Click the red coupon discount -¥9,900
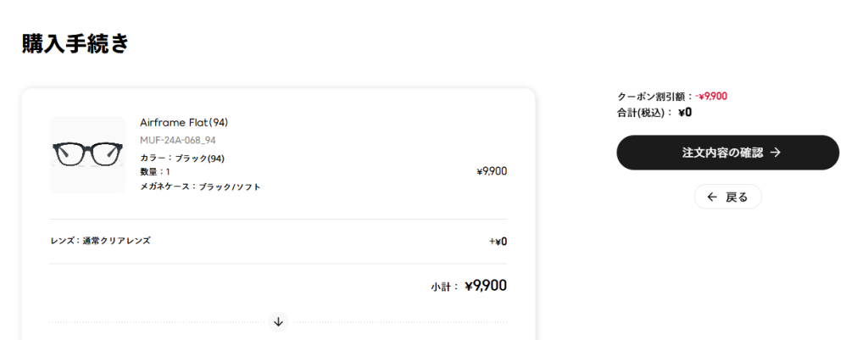Screen dimensions: 868x340 [711, 97]
